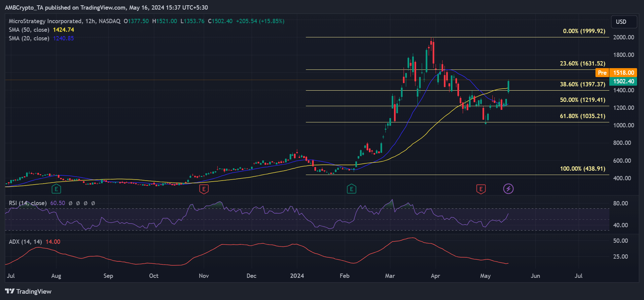Viewport: 644px width, 300px height.
Task: Select the SMA (20, close) indicator label
Action: tap(29, 38)
